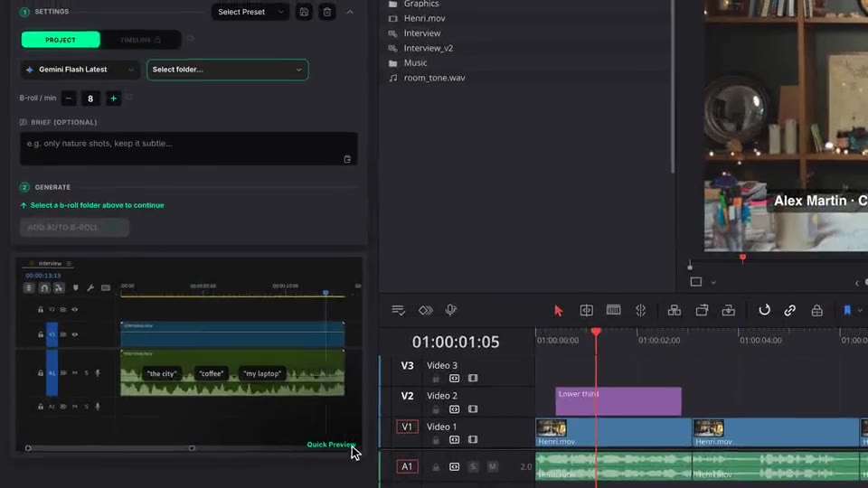The height and width of the screenshot is (488, 868).
Task: Select room_tone.wav in media pool
Action: (x=434, y=78)
